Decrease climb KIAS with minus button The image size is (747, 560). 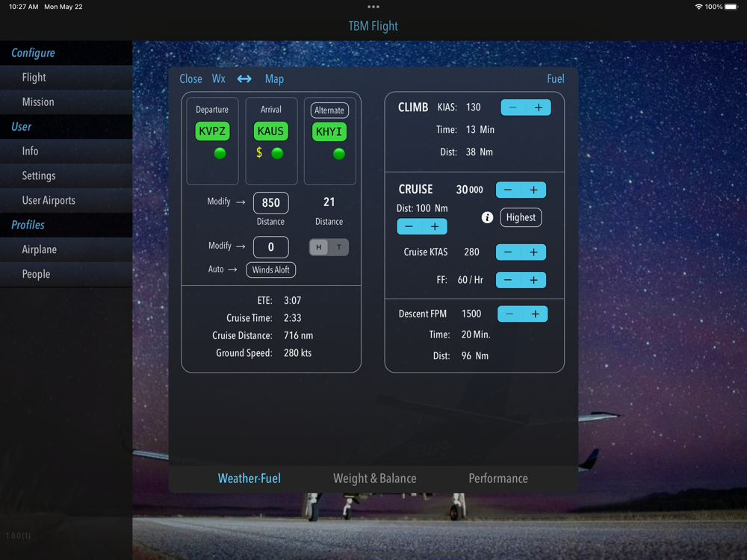point(513,108)
